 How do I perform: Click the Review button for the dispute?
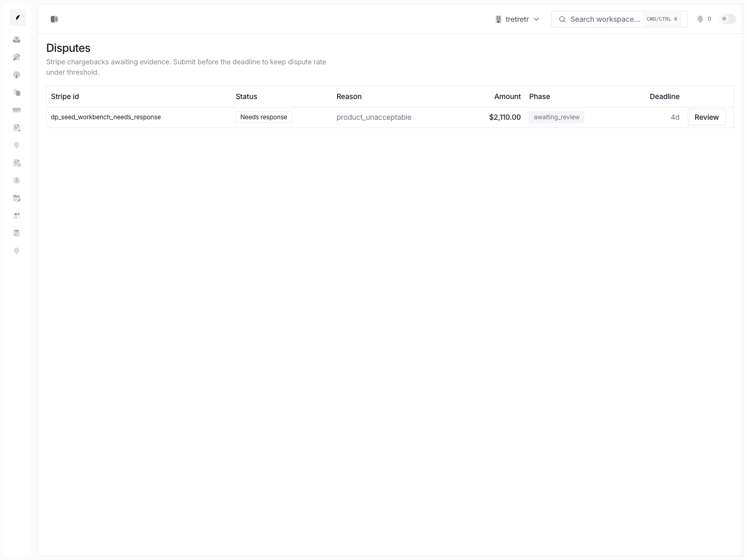(x=707, y=117)
